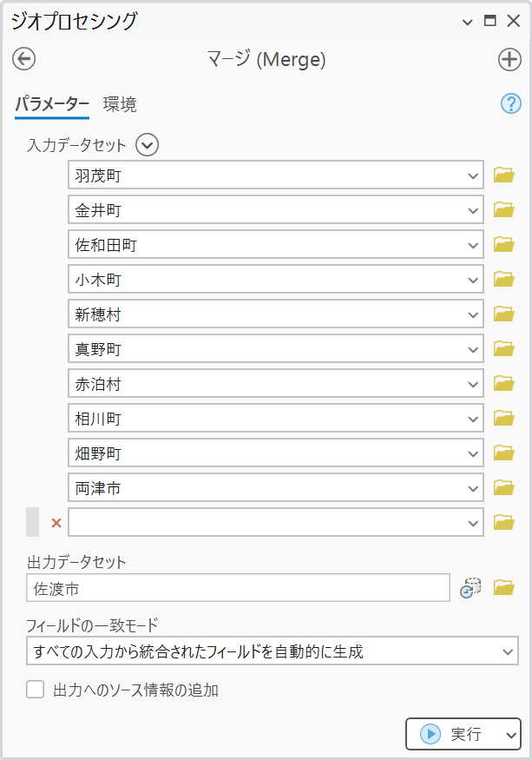This screenshot has height=760, width=532.
Task: Enable 出力へのソース情報の追加 checkbox
Action: (36, 691)
